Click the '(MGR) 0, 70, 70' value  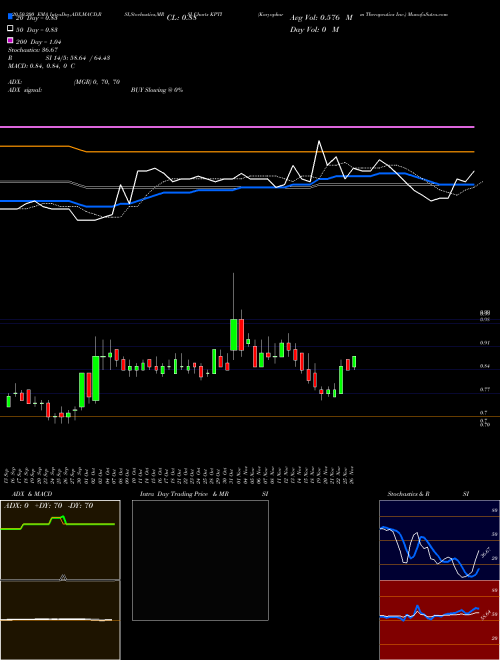[97, 82]
